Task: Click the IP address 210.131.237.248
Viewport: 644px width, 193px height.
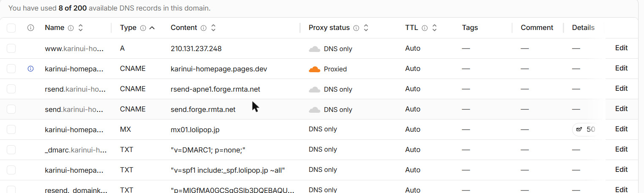Action: click(196, 49)
